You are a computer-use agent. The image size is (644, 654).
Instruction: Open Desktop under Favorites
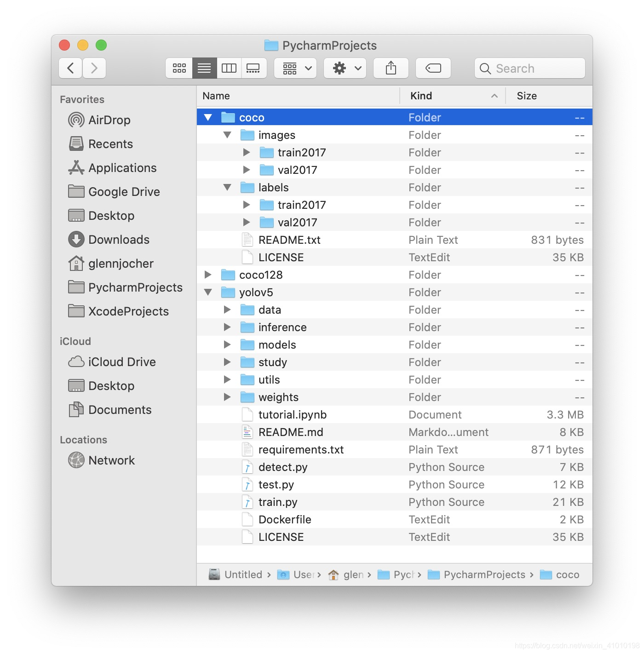click(101, 216)
